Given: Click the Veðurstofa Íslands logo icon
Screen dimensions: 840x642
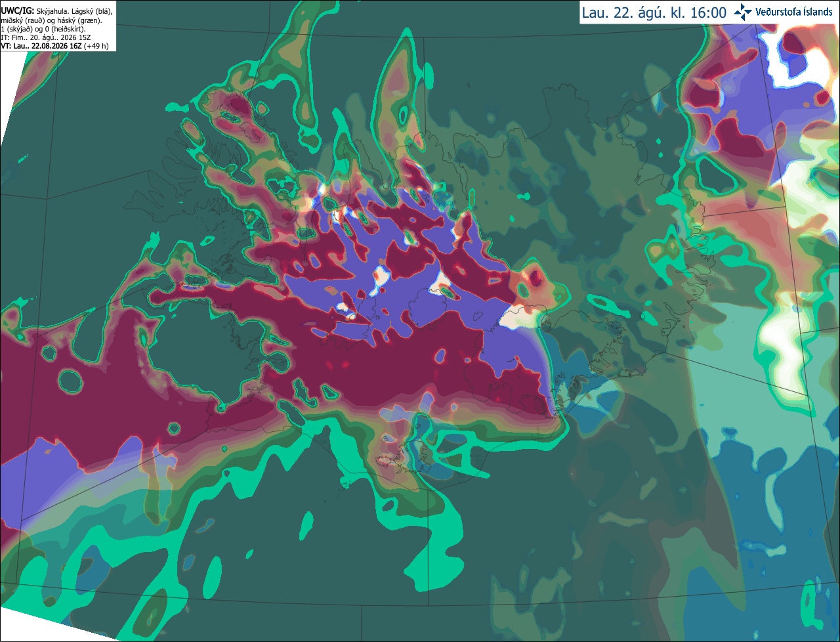Looking at the screenshot, I should tap(743, 12).
